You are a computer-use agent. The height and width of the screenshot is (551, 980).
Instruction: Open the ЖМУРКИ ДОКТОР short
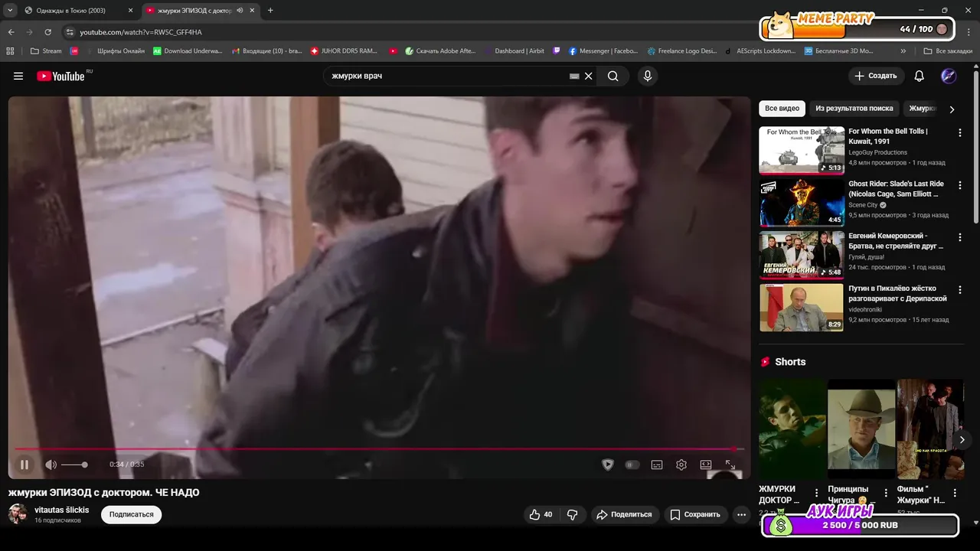pos(792,429)
